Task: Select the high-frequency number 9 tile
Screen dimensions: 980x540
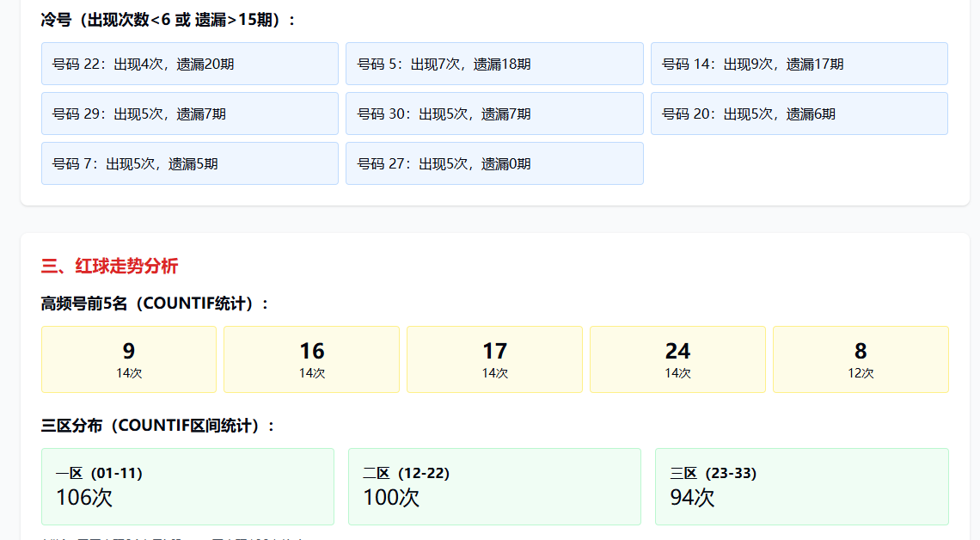Action: pos(129,359)
